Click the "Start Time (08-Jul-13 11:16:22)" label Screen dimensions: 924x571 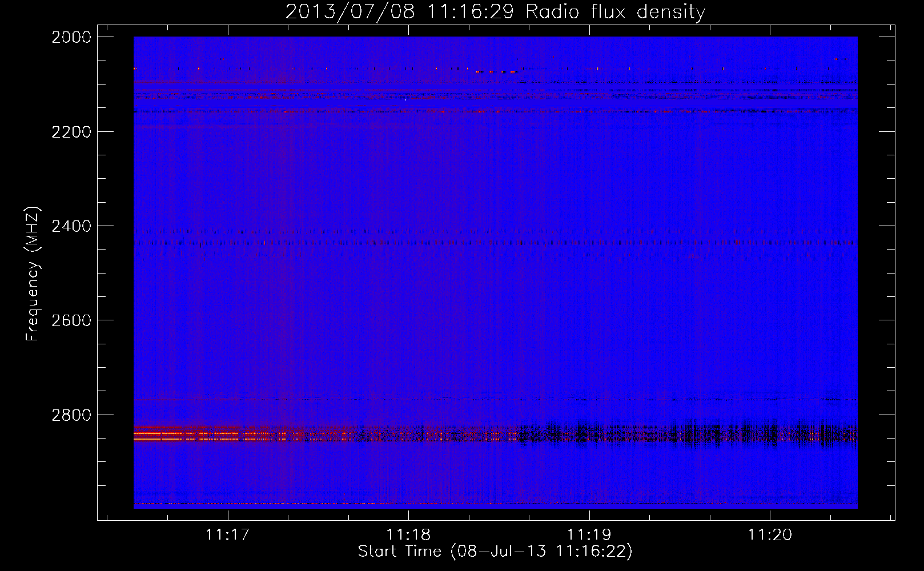[x=495, y=552]
